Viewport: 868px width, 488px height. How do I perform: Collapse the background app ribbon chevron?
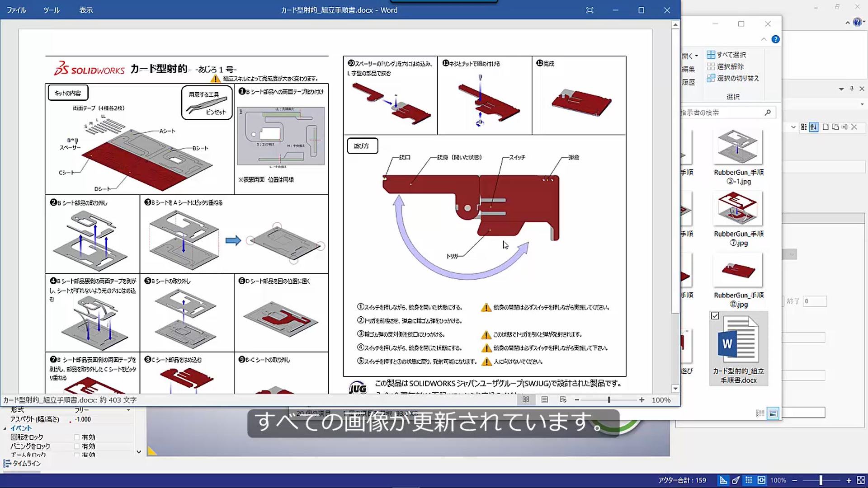[847, 22]
